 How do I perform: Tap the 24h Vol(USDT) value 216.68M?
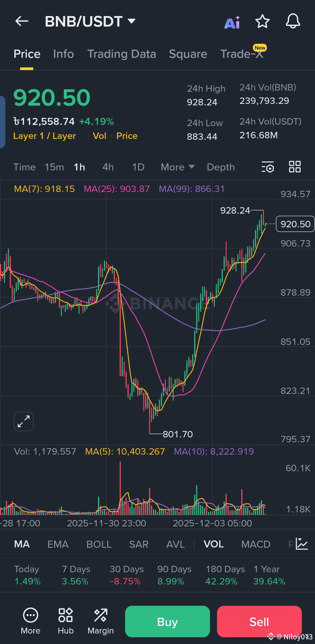coord(259,135)
